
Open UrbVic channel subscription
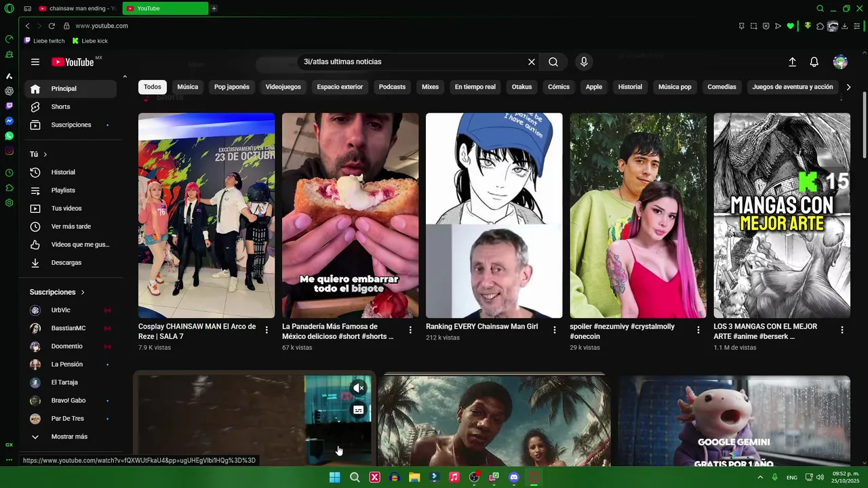tap(71, 310)
